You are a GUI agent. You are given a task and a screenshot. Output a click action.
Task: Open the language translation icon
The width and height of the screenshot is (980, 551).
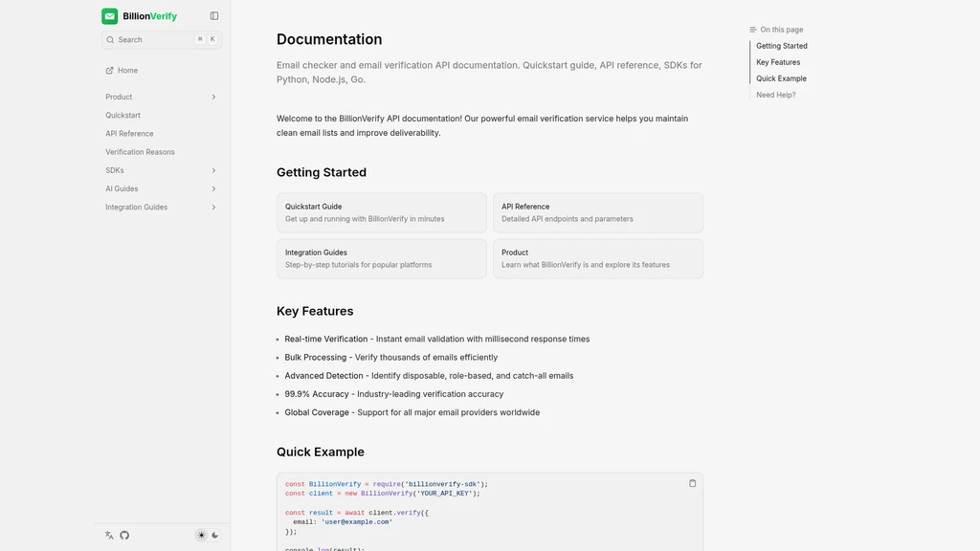pyautogui.click(x=109, y=536)
